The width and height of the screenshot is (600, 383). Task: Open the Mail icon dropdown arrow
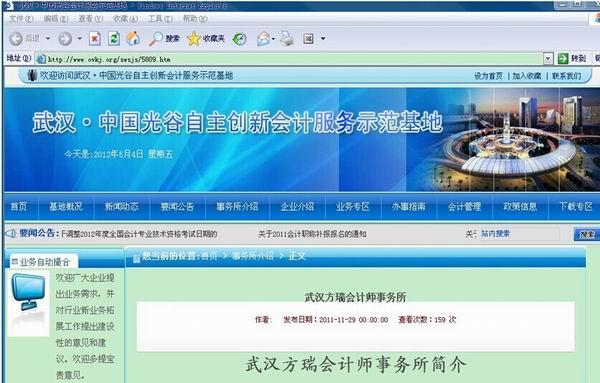[273, 39]
